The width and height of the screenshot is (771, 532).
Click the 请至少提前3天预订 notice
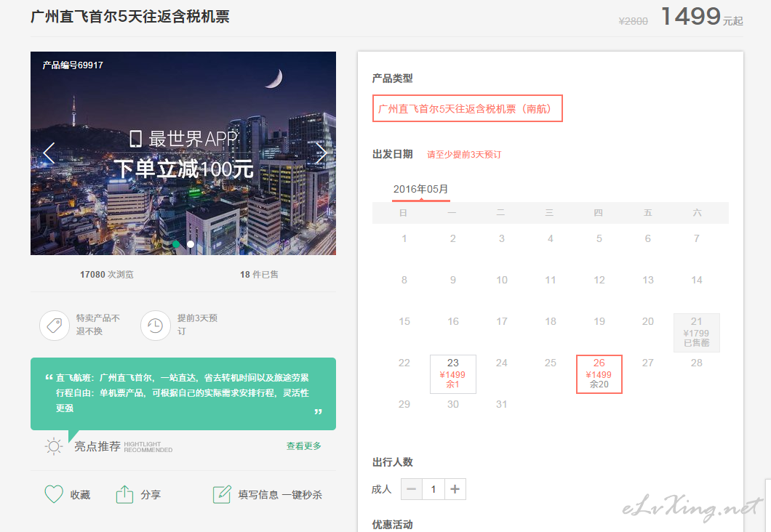[464, 154]
